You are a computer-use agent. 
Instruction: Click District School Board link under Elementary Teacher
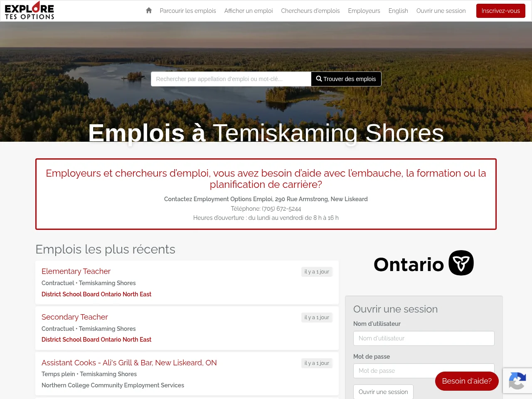[x=96, y=294]
